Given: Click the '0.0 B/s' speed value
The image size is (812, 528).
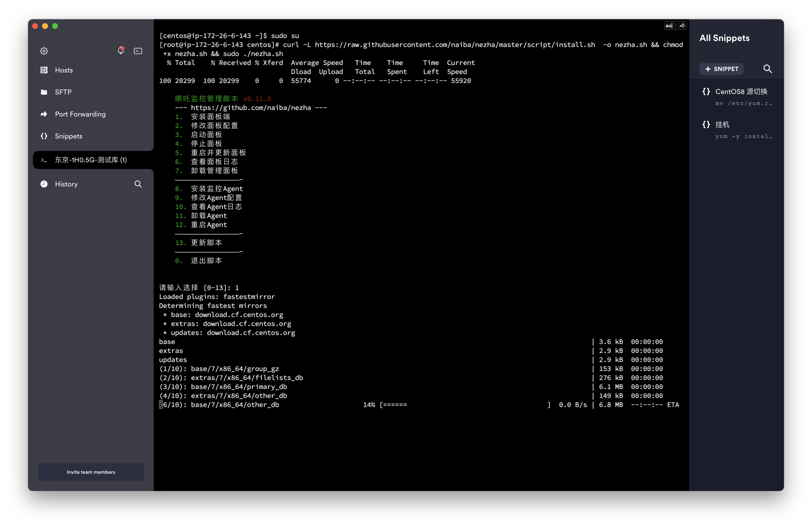Looking at the screenshot, I should pos(573,405).
